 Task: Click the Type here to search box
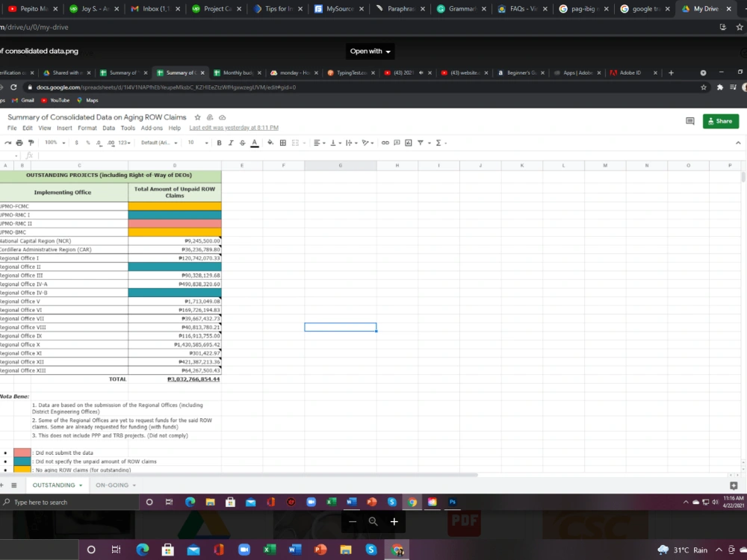click(69, 502)
